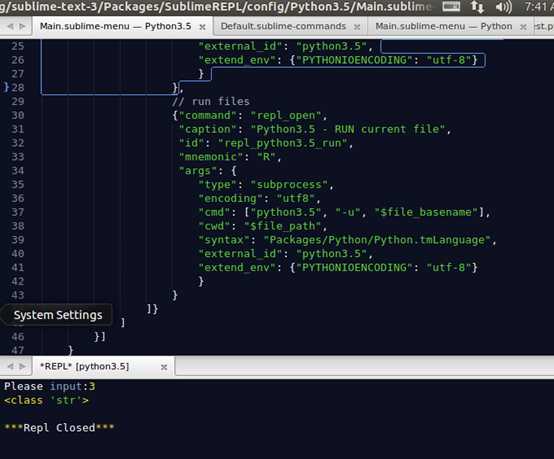Open the keyboard input indicator
The image size is (554, 459).
[451, 6]
